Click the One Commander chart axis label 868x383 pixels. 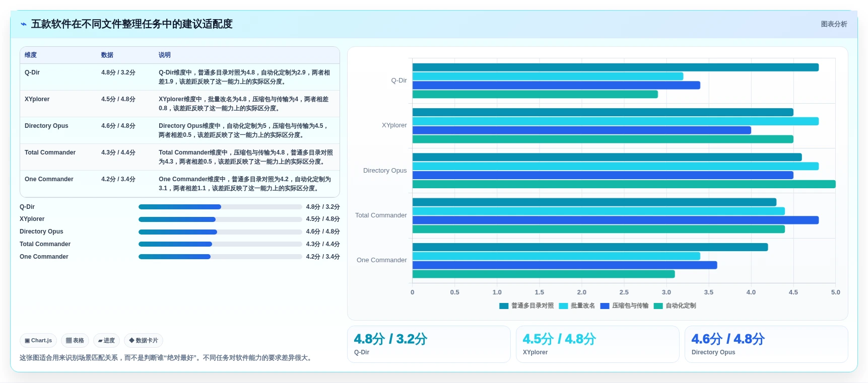[x=382, y=260]
